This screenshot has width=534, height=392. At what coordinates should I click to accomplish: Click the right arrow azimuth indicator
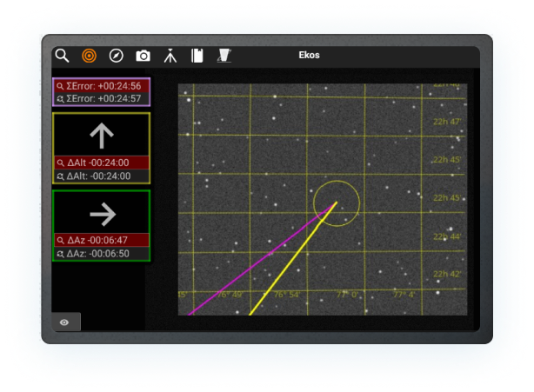103,215
